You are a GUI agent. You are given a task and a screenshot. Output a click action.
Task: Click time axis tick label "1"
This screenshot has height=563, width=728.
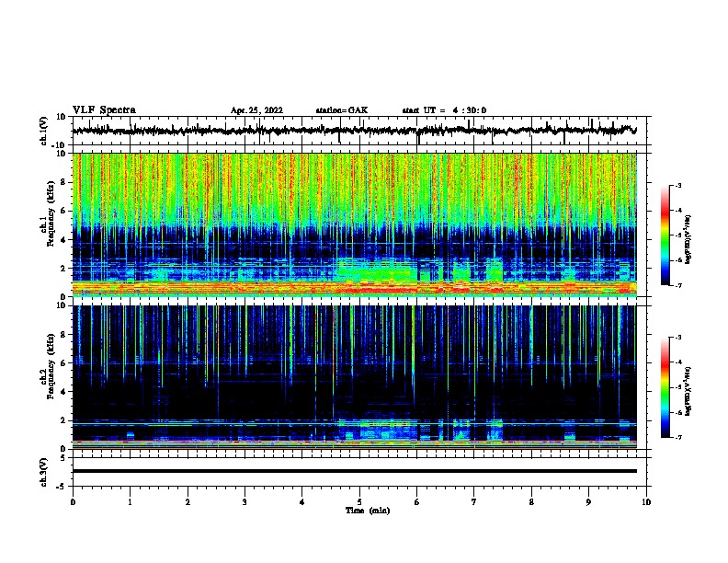pos(130,502)
